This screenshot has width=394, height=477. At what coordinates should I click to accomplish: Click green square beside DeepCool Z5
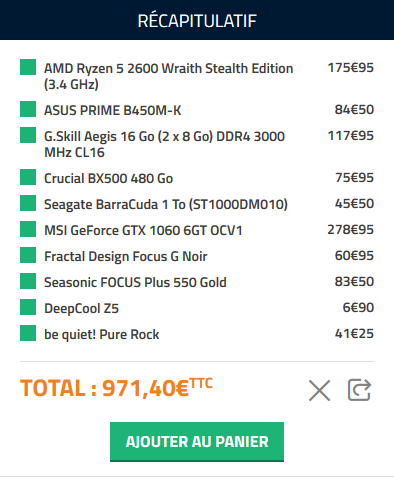pos(28,307)
